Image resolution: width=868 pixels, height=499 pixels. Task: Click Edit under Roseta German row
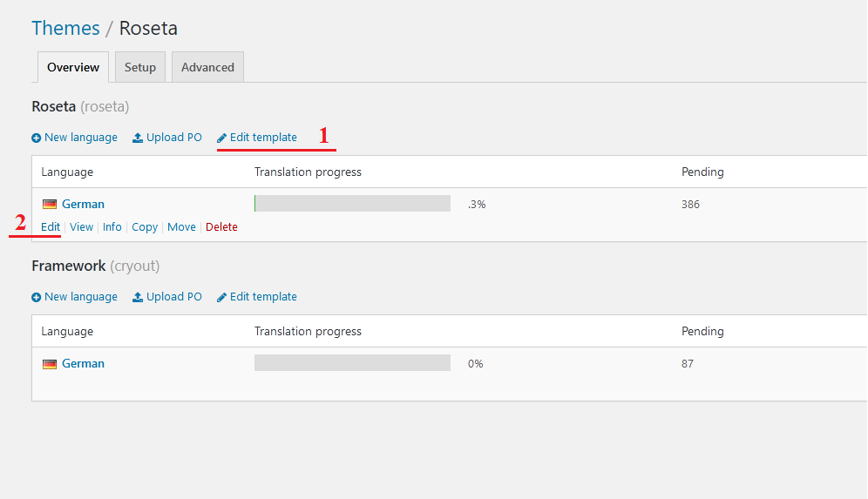click(51, 226)
